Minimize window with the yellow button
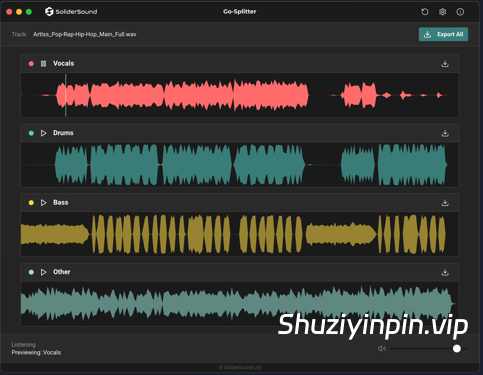 click(x=19, y=12)
